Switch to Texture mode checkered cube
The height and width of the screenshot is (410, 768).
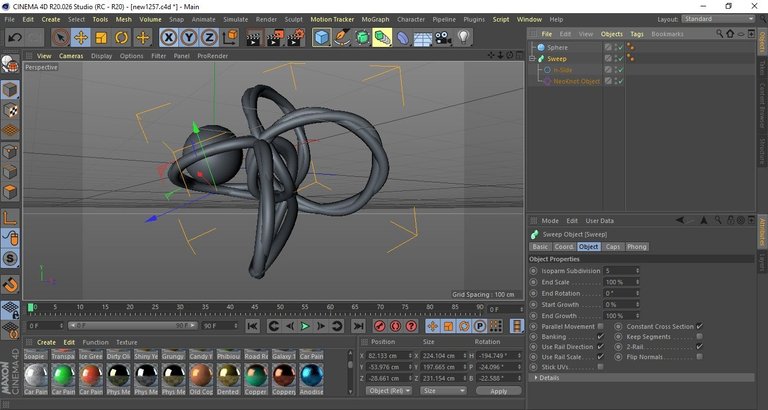click(10, 110)
